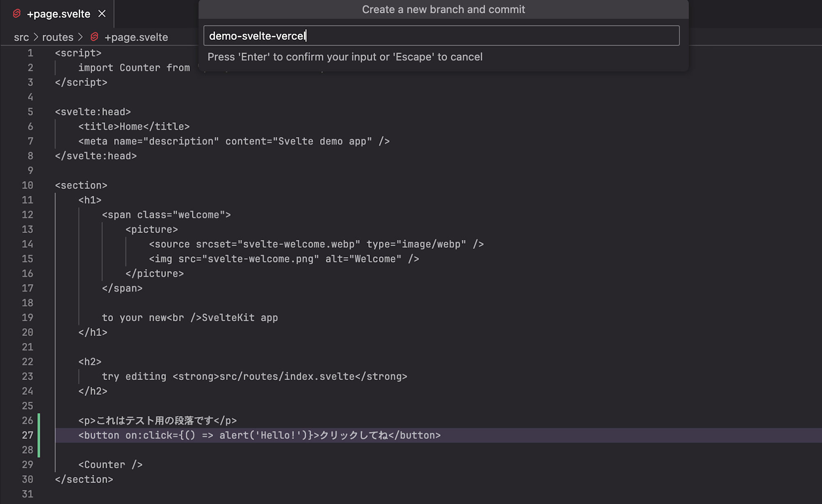
Task: Click the branch name input field
Action: [441, 36]
